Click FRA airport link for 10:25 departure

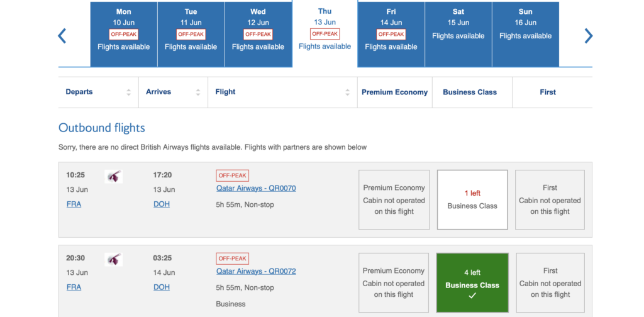point(74,204)
